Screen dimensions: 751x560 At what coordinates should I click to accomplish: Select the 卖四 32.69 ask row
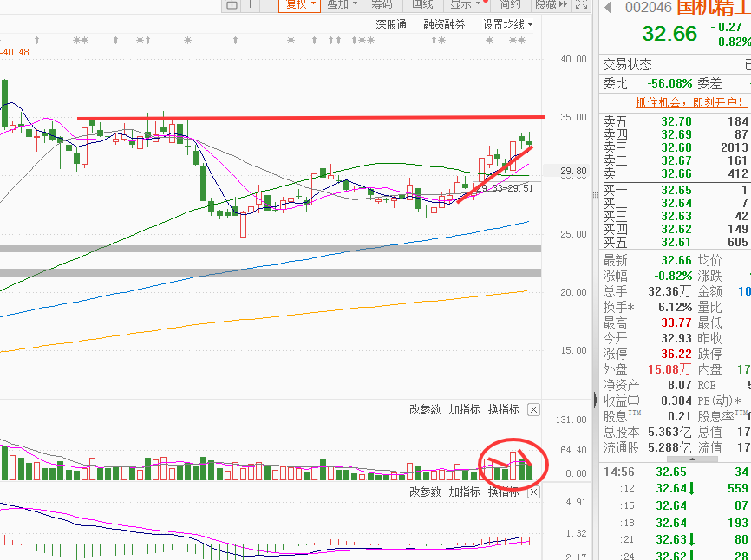pyautogui.click(x=676, y=134)
